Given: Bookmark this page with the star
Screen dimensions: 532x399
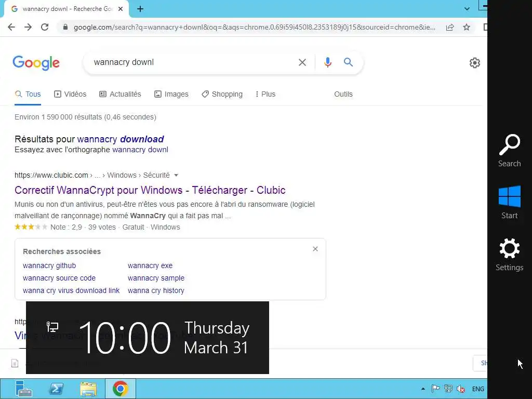Looking at the screenshot, I should pos(467,27).
